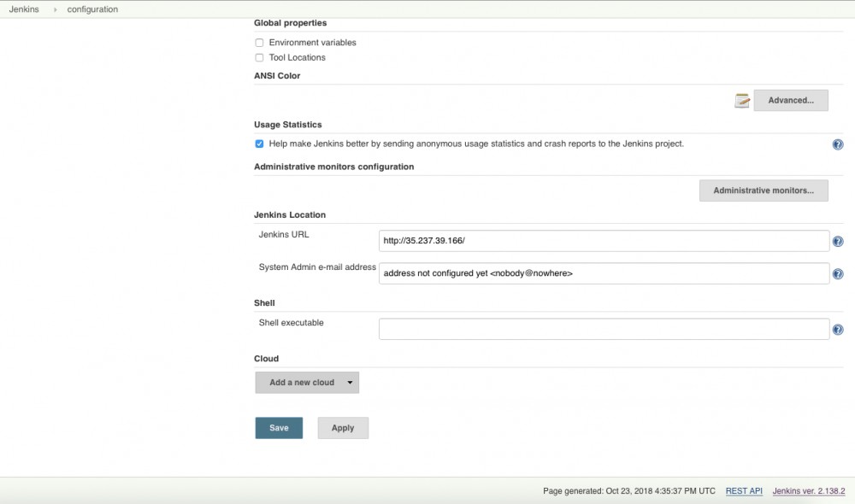Disable anonymous usage statistics reporting

pyautogui.click(x=259, y=144)
